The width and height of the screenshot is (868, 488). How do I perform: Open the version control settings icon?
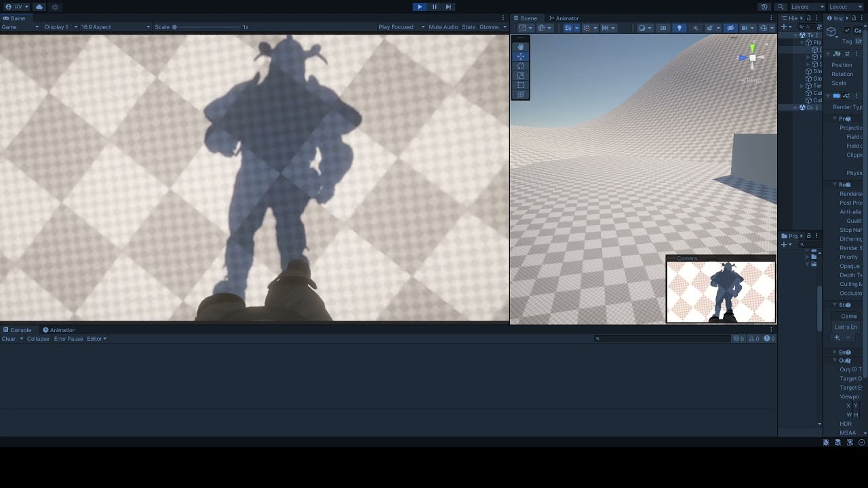click(x=55, y=7)
